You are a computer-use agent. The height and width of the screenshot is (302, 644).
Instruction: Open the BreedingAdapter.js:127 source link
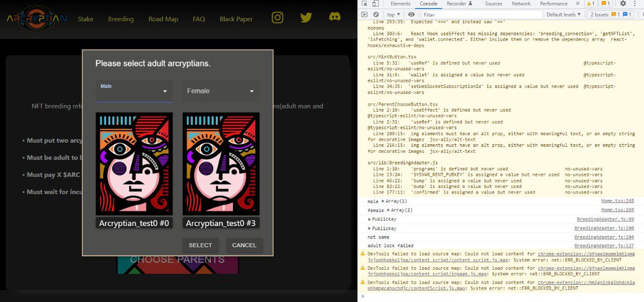[604, 246]
